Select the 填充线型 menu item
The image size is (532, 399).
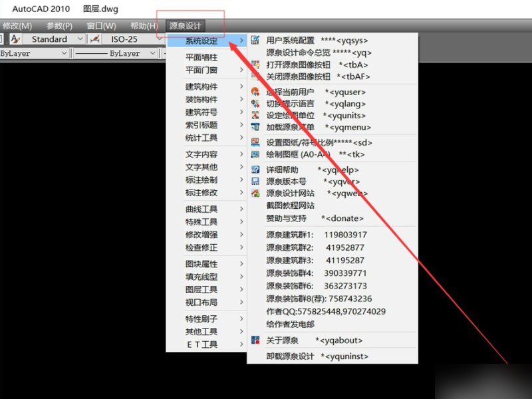pyautogui.click(x=207, y=277)
